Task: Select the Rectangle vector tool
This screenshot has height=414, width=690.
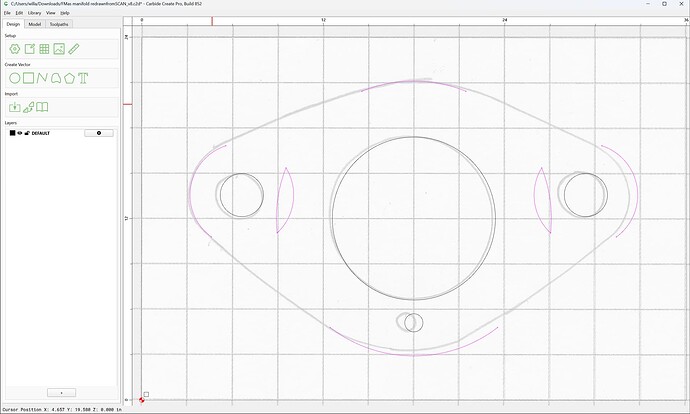Action: (29, 78)
